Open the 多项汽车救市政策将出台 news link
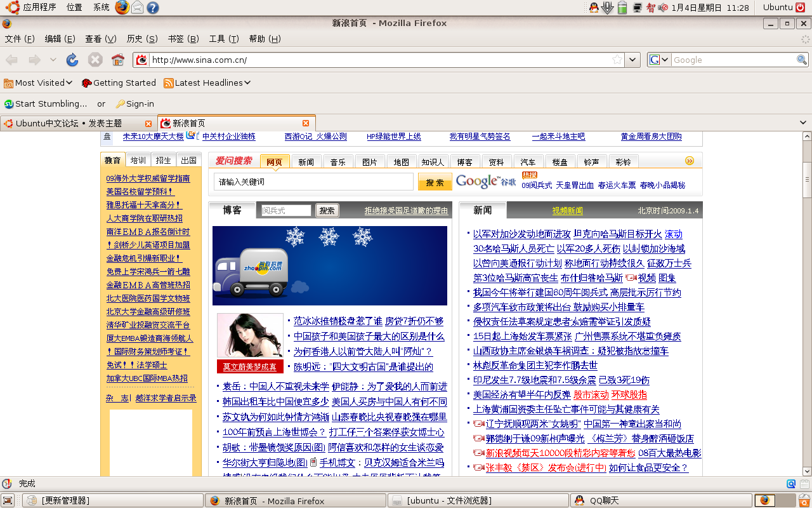The height and width of the screenshot is (508, 812). (x=522, y=307)
